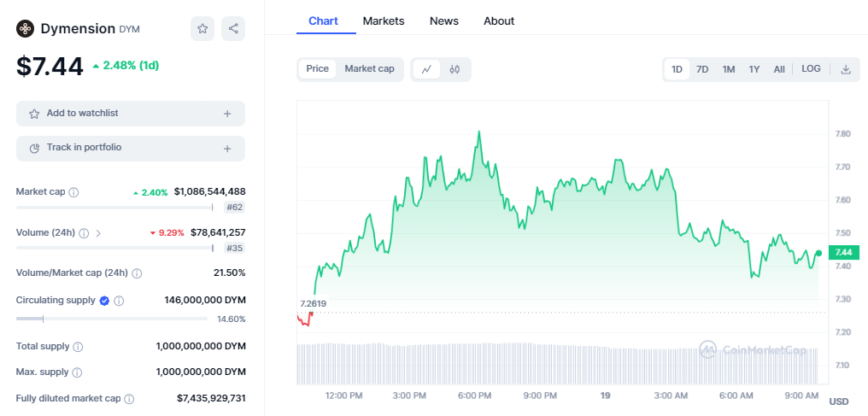Click the Volume (24h) rank progress bar
The image size is (868, 416).
pyautogui.click(x=114, y=248)
